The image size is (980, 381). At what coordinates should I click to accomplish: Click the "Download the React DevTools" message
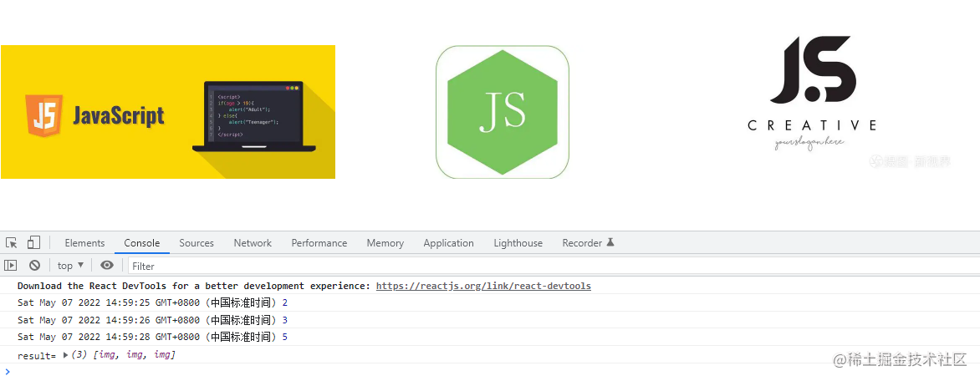pyautogui.click(x=194, y=286)
